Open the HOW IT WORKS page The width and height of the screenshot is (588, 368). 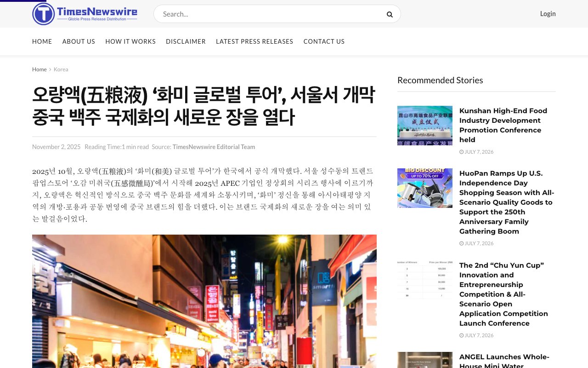tap(130, 41)
